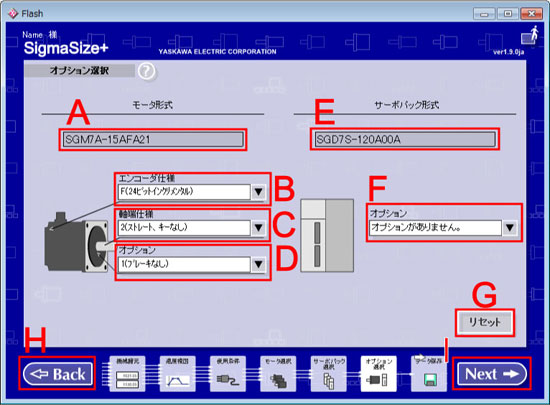Click the Name 様 label
550x405 pixels.
pos(39,34)
